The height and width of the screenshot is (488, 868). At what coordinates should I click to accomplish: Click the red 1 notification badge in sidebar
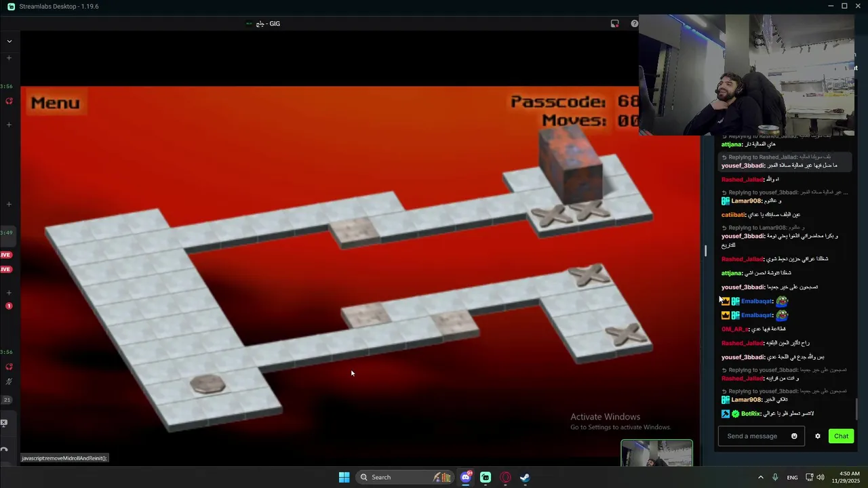click(9, 306)
